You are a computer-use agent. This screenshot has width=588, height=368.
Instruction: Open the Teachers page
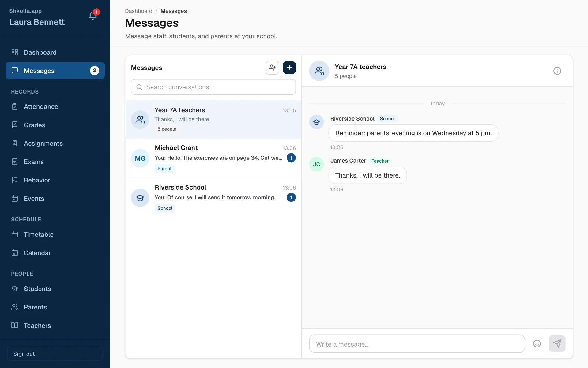55,326
